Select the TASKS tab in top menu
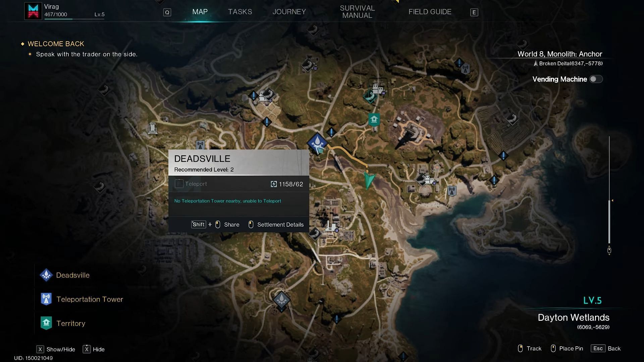The width and height of the screenshot is (644, 362). click(x=240, y=12)
